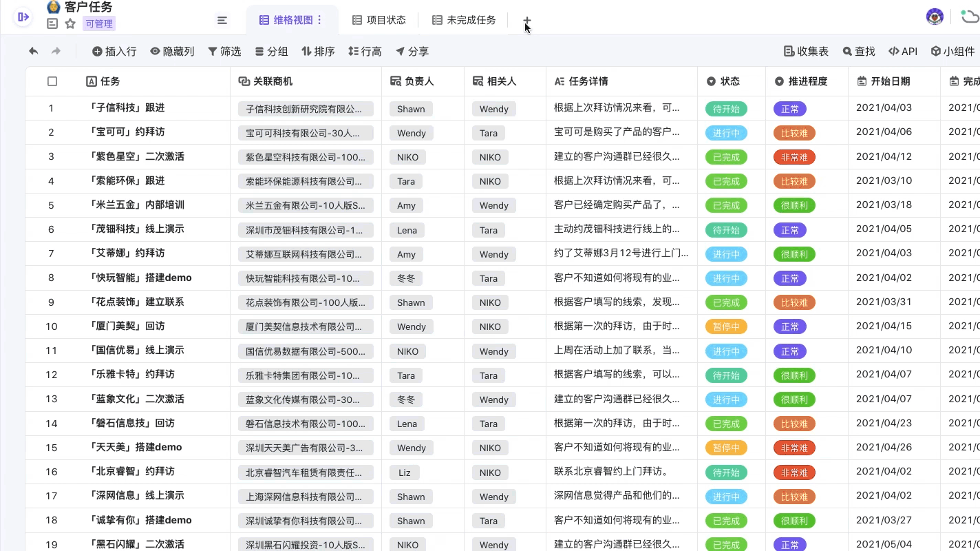Open the view list menu icon
Screen dimensions: 980x551
tap(222, 20)
